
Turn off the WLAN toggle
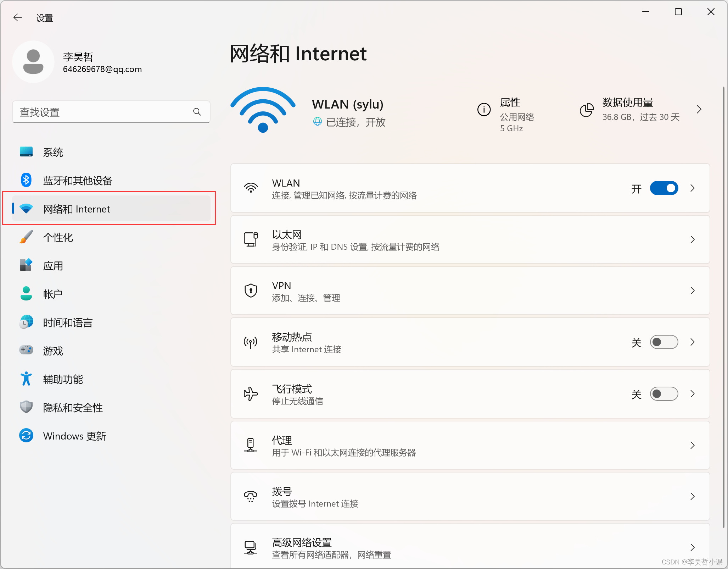[x=664, y=188]
